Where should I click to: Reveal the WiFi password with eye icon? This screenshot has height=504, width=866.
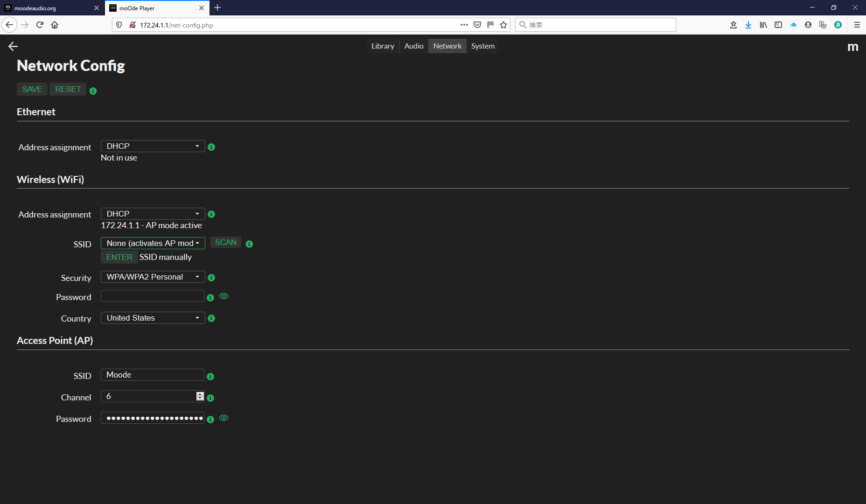pyautogui.click(x=224, y=296)
